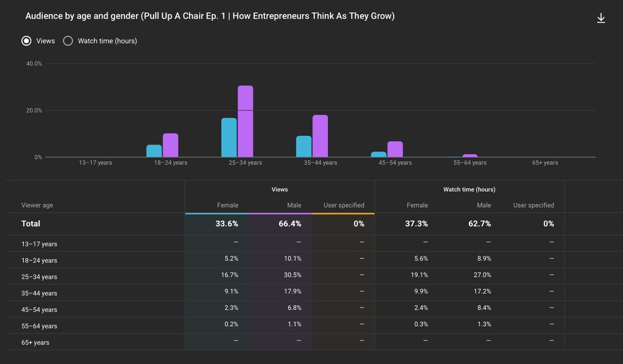Screen dimensions: 623x364
Task: Click the Male header under Watch time
Action: click(x=484, y=205)
